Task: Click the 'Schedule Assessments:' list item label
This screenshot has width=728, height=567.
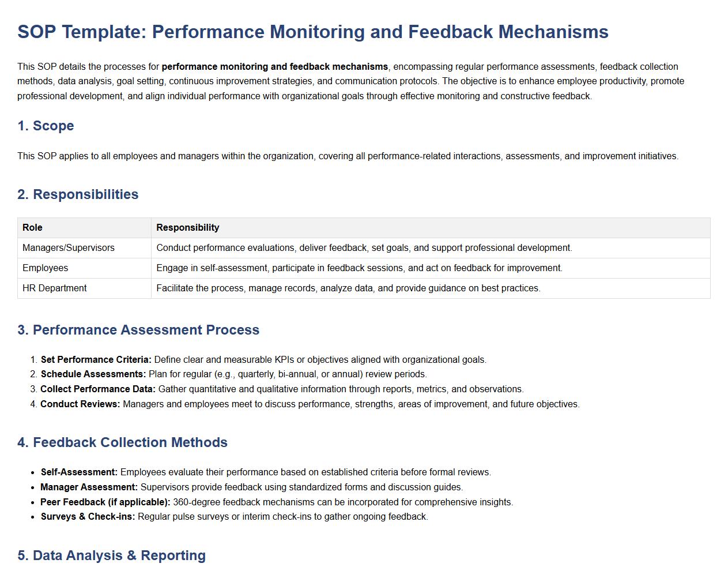Action: pos(93,374)
